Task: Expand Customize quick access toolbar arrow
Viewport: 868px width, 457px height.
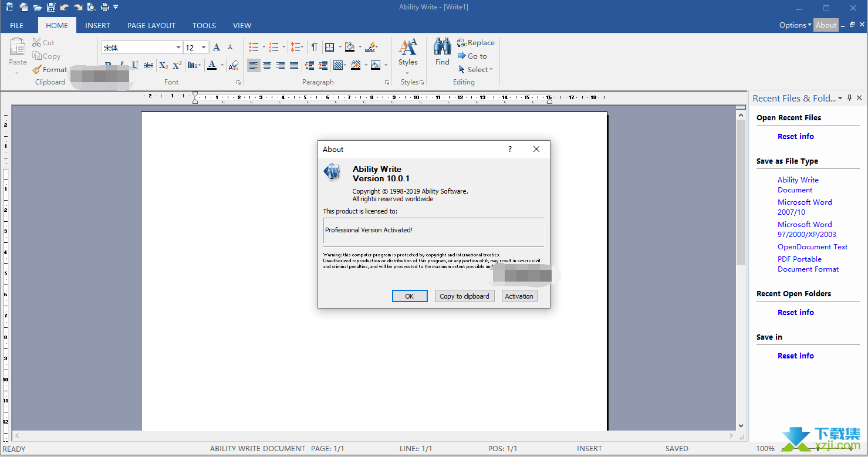Action: (x=116, y=7)
